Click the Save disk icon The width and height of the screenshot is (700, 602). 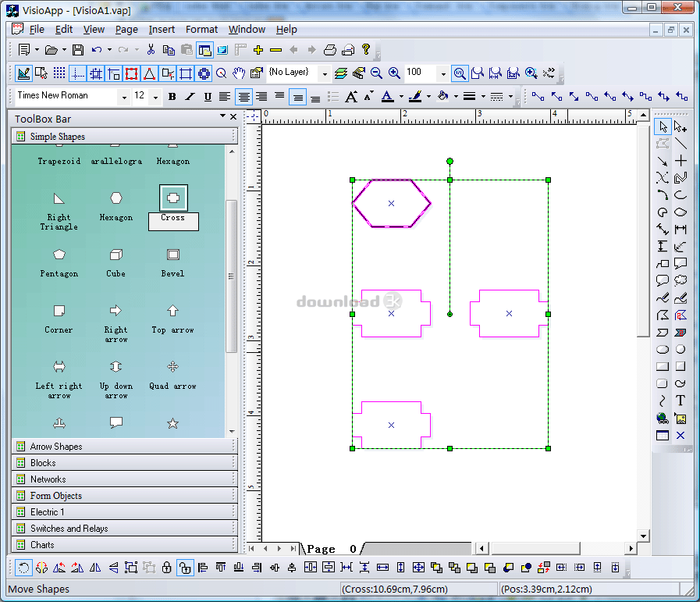77,50
